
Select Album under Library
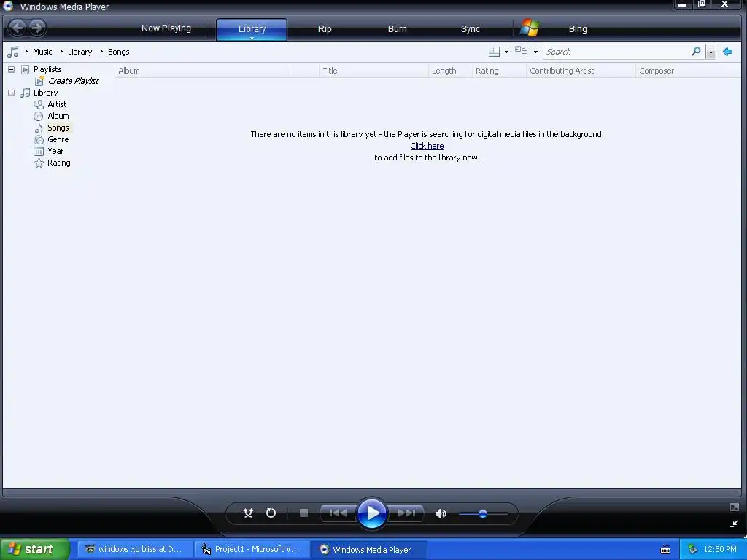[x=58, y=116]
